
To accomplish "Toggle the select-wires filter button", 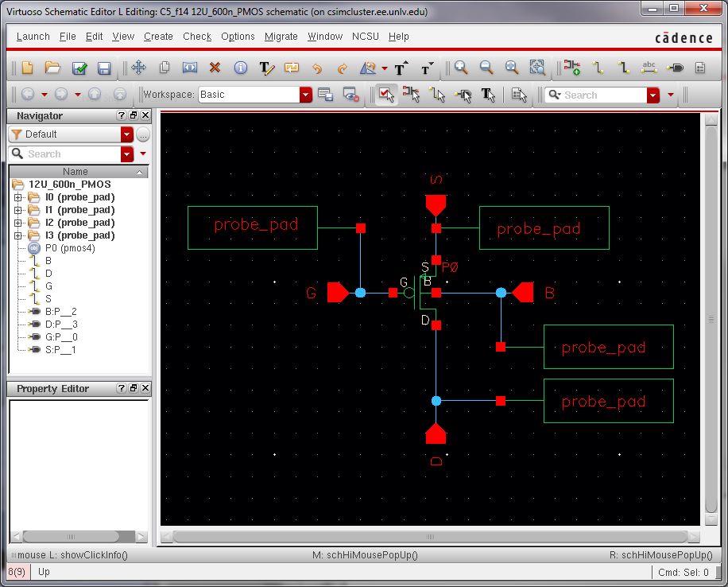I will pos(437,95).
